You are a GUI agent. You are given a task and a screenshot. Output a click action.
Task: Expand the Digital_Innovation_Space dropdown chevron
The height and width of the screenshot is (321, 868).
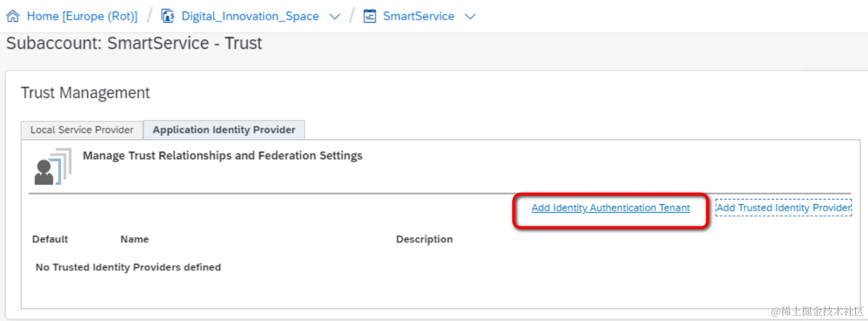click(335, 17)
